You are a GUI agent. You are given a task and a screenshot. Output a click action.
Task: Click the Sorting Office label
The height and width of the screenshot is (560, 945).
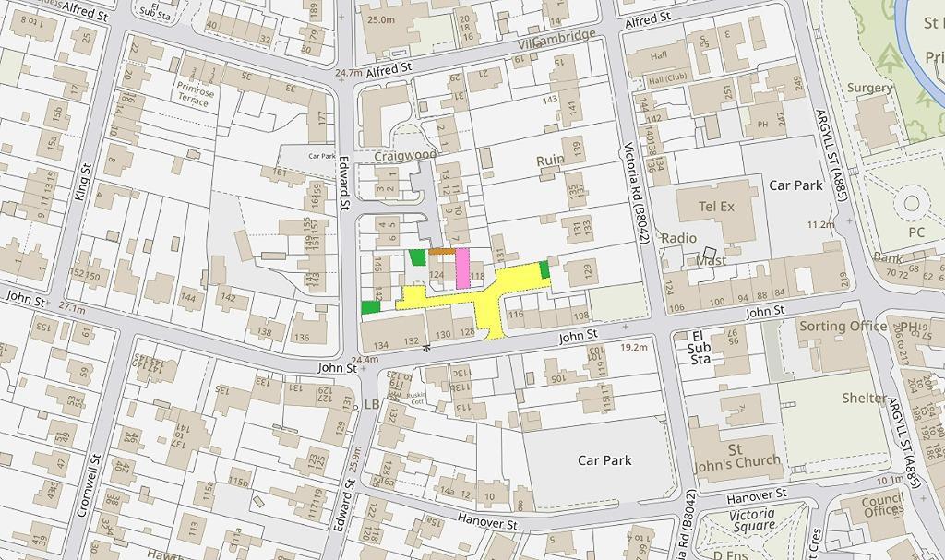click(843, 326)
